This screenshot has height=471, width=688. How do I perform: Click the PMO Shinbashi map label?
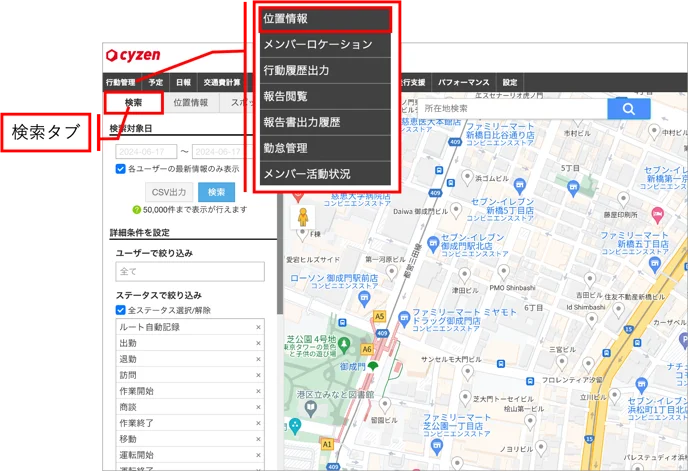tap(512, 288)
